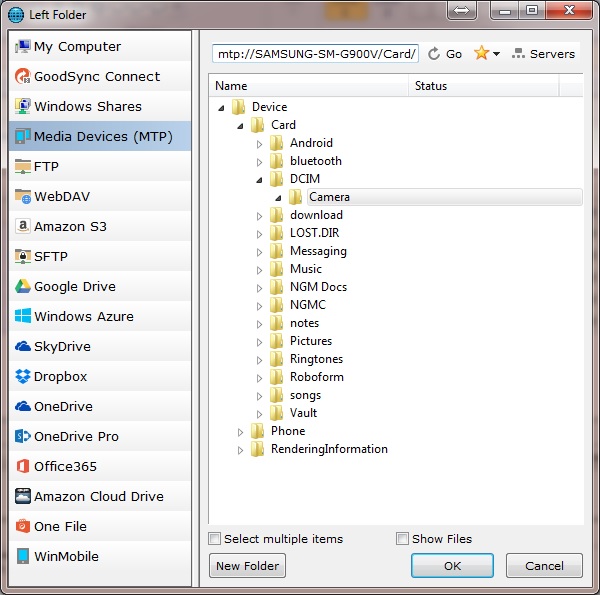Click the double-arrow title bar button
Image resolution: width=600 pixels, height=595 pixels.
(x=461, y=10)
